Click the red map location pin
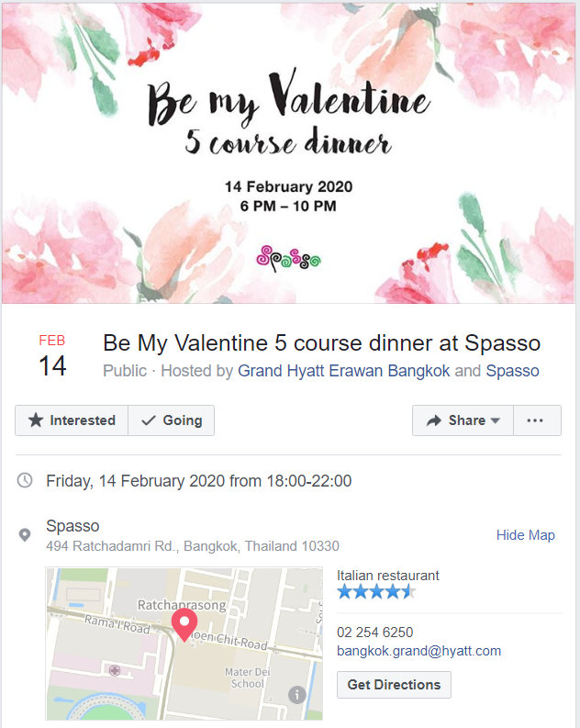Viewport: 580px width, 728px height. [x=184, y=624]
